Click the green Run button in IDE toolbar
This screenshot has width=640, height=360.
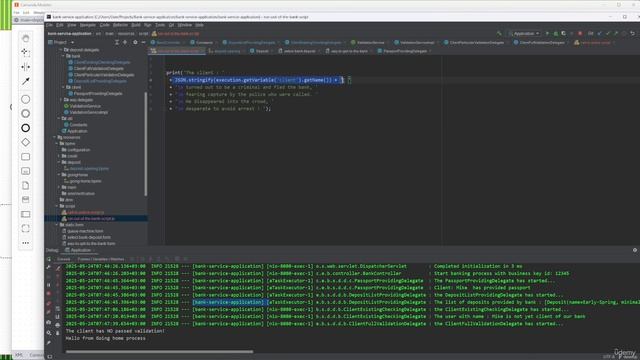(x=547, y=33)
